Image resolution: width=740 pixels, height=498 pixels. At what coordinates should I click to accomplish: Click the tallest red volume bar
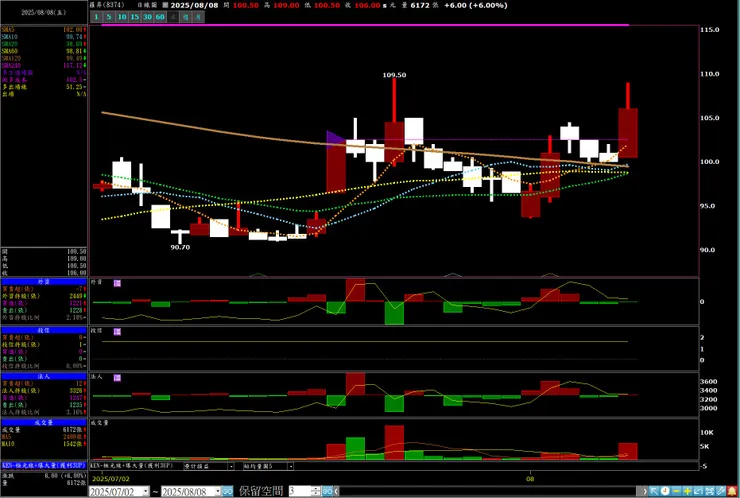(394, 442)
